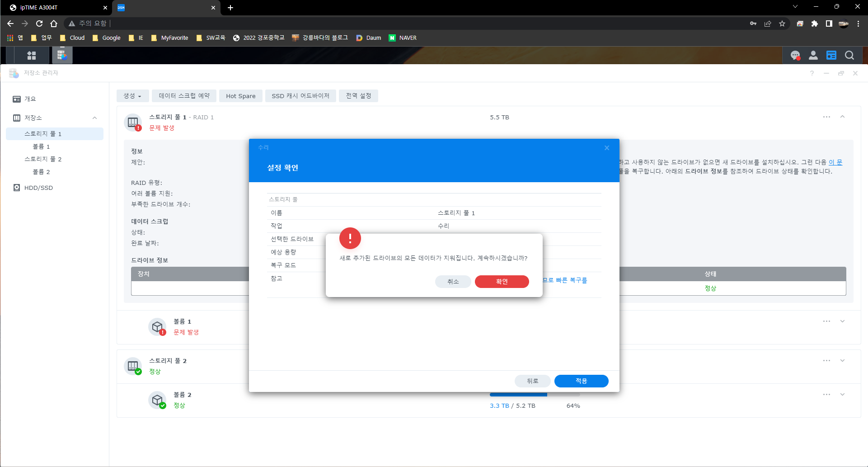868x467 pixels.
Task: Open the 앱 apps shortcut
Action: pos(15,38)
